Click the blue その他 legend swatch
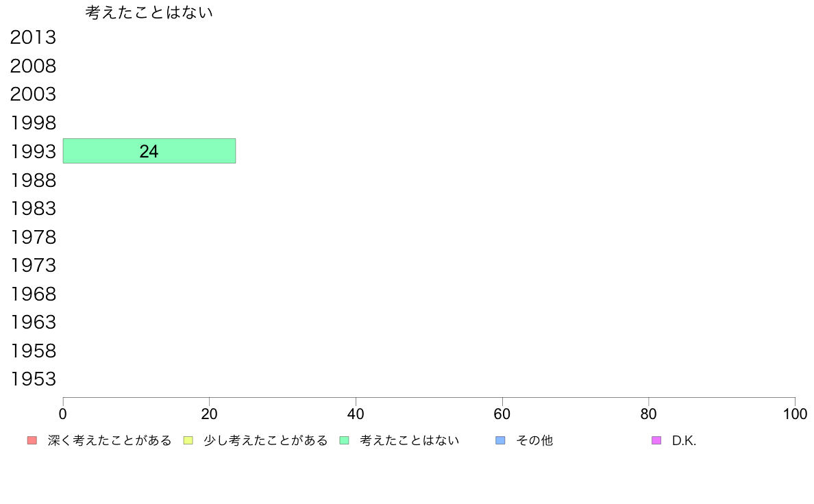The image size is (814, 504). point(500,440)
